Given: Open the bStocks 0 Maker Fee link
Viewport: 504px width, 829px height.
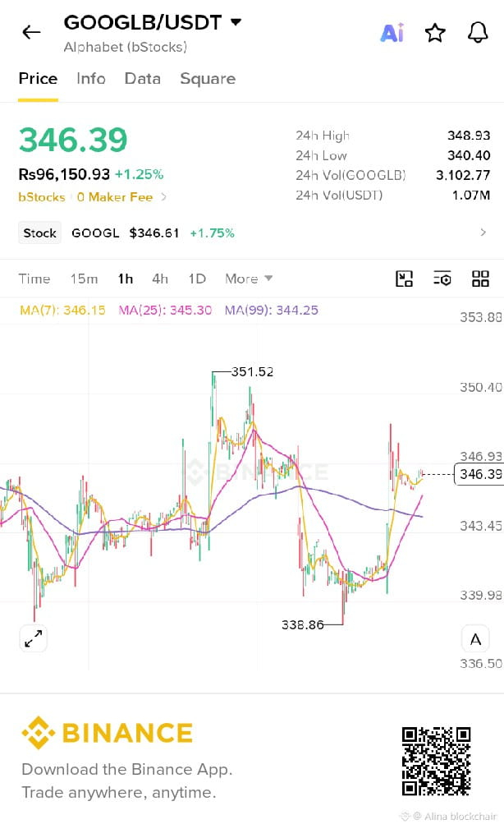Looking at the screenshot, I should coord(93,197).
